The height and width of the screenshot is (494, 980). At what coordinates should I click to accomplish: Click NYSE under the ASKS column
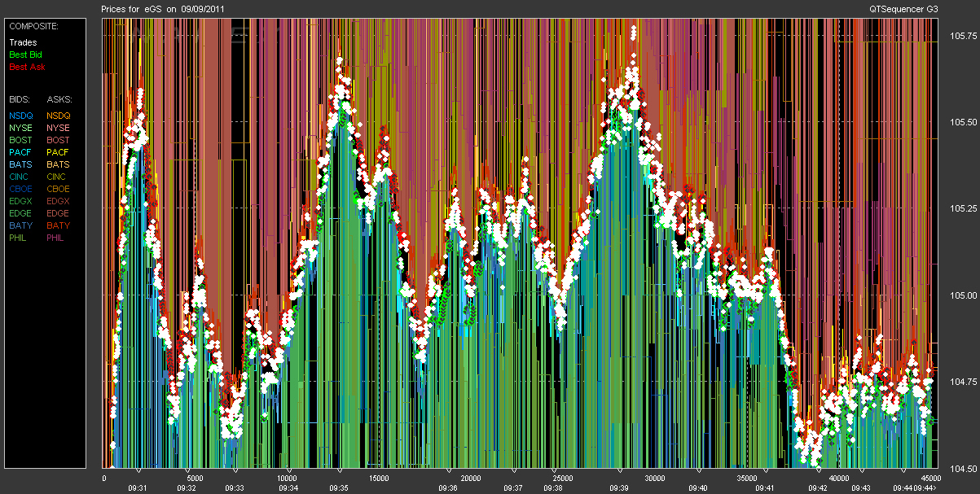point(58,129)
